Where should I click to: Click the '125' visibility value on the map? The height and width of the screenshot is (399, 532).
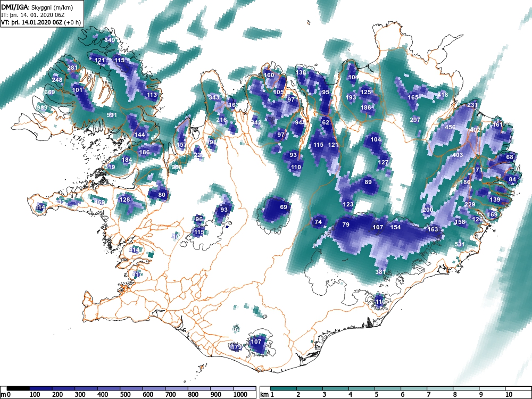(365, 92)
